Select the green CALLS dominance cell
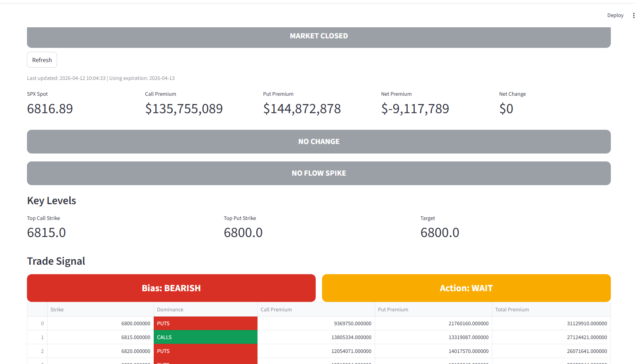635x364 pixels. click(x=205, y=337)
